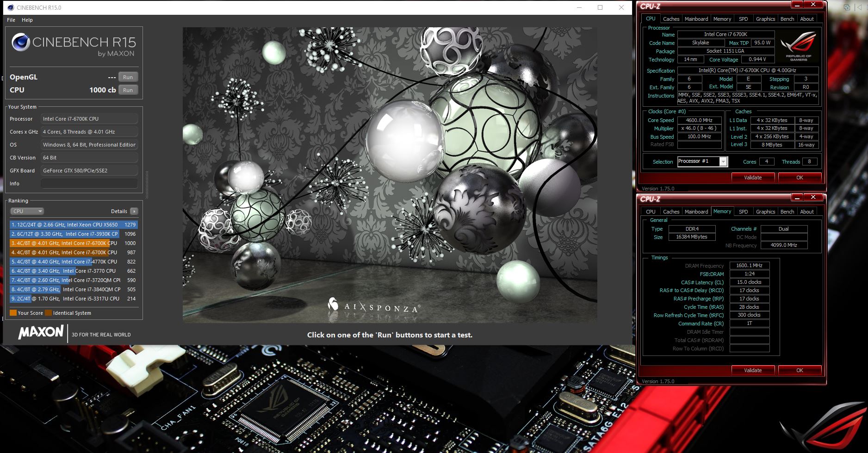Click the Specification i7-6700K CPU @ 4.00GHz field

pyautogui.click(x=748, y=71)
